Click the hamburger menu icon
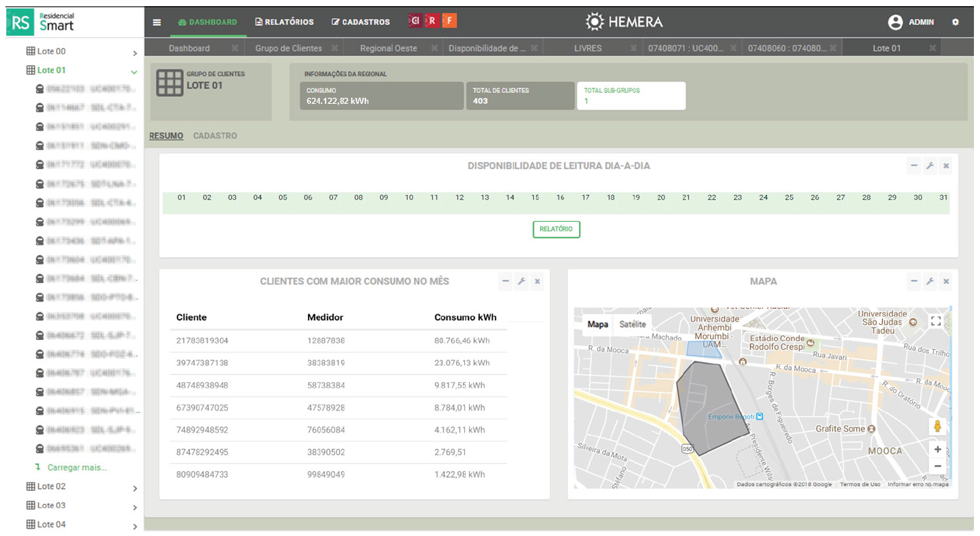This screenshot has height=536, width=980. (x=157, y=22)
